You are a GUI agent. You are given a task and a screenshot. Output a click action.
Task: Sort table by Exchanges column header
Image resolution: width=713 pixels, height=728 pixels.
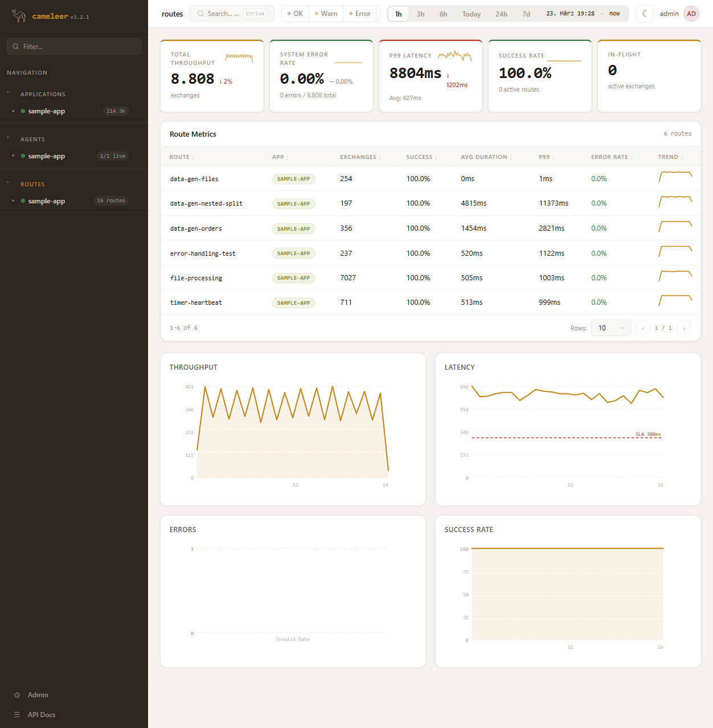tap(358, 157)
